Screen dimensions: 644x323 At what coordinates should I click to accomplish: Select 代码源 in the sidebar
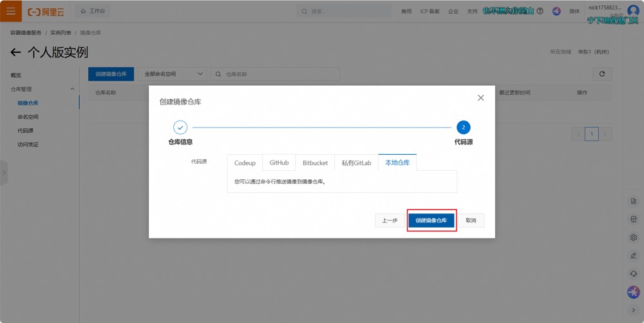[x=26, y=131]
